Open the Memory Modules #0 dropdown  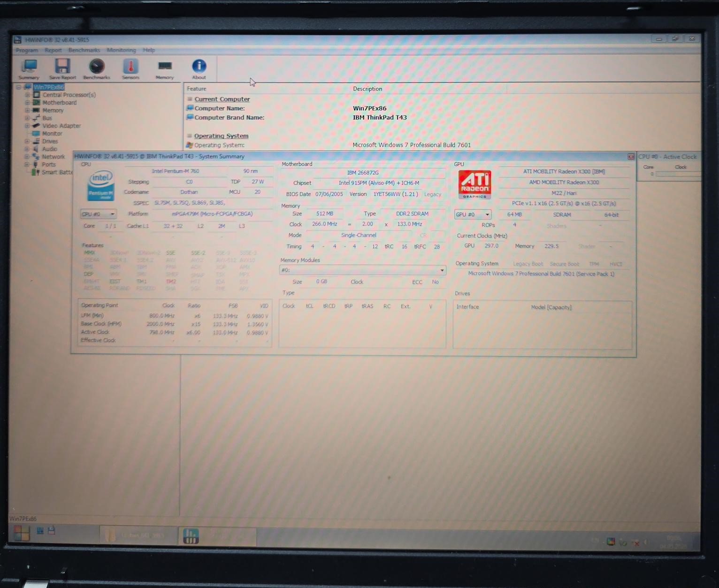click(x=362, y=270)
